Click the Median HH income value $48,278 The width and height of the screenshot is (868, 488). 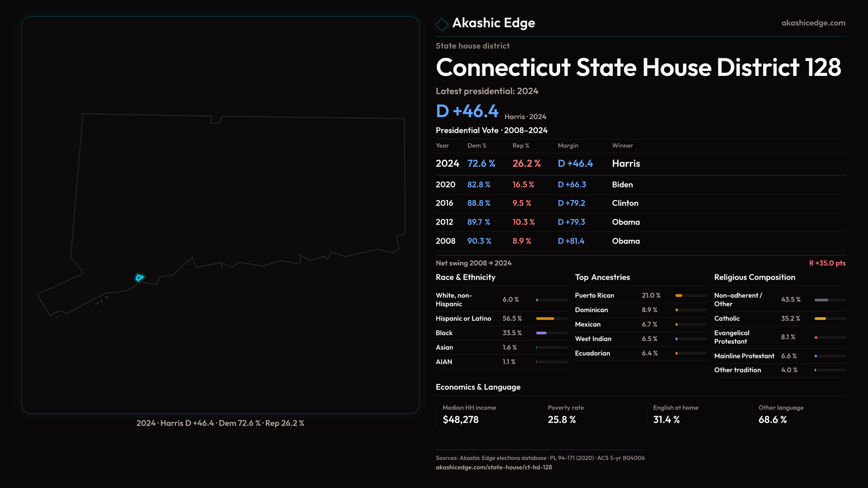pos(460,420)
